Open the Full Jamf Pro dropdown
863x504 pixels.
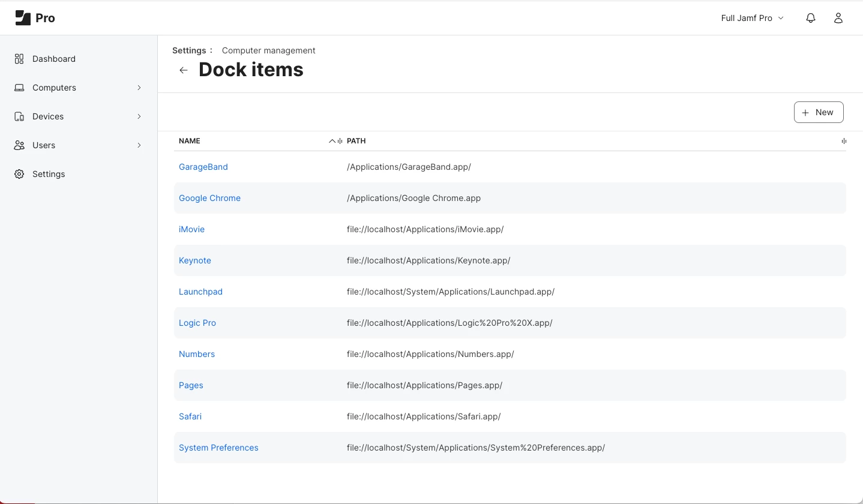[x=753, y=18]
